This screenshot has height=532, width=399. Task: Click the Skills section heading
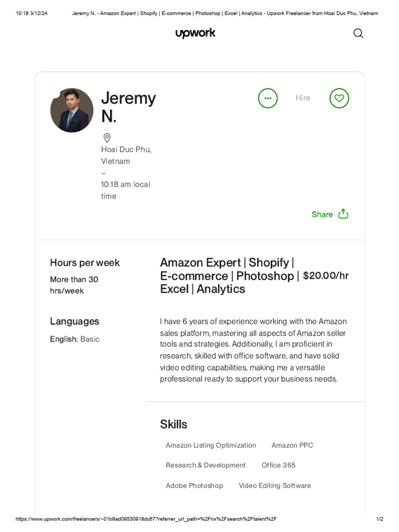(174, 424)
